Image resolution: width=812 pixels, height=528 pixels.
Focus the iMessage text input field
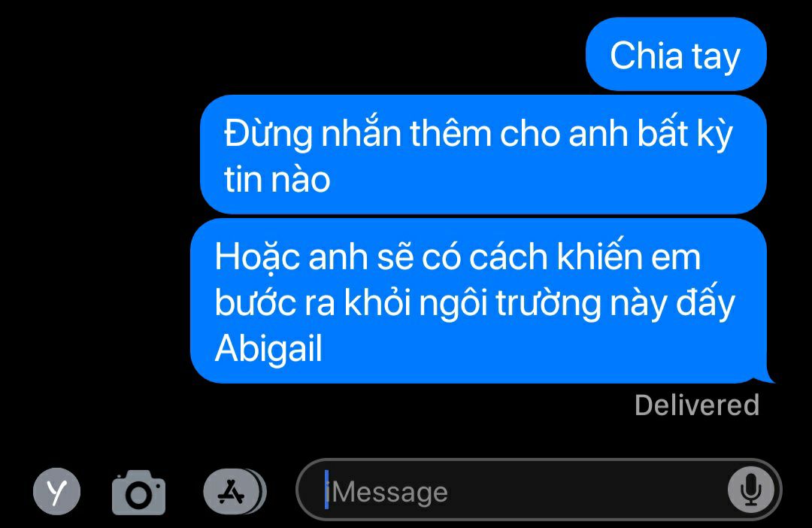click(538, 490)
